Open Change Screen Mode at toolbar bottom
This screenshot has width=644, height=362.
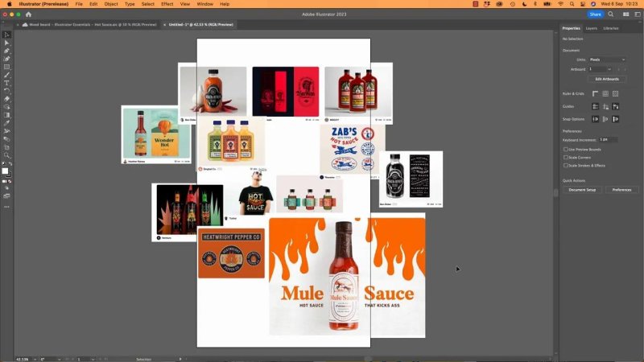(6, 196)
